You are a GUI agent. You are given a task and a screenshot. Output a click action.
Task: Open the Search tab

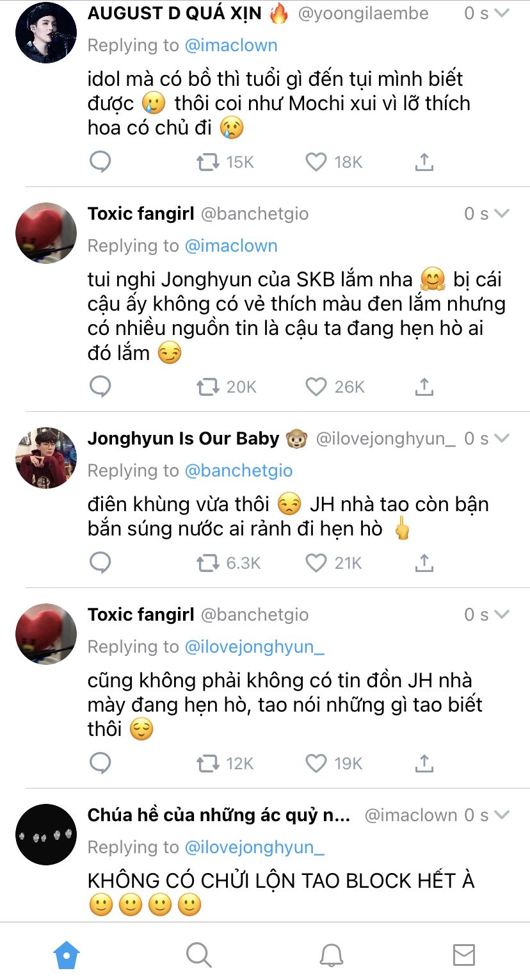pos(198,955)
